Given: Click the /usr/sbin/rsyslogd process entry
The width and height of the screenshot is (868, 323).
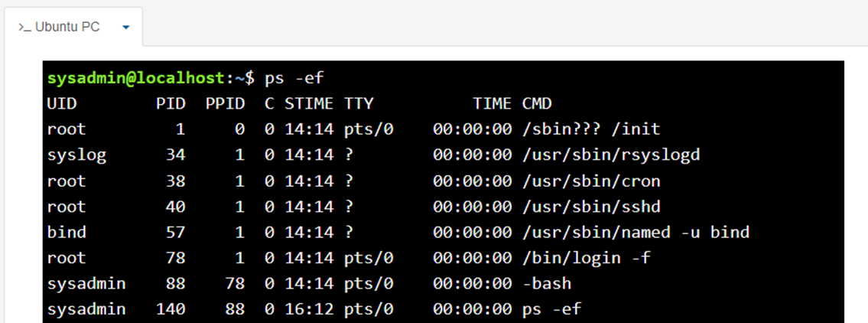Looking at the screenshot, I should pos(610,155).
